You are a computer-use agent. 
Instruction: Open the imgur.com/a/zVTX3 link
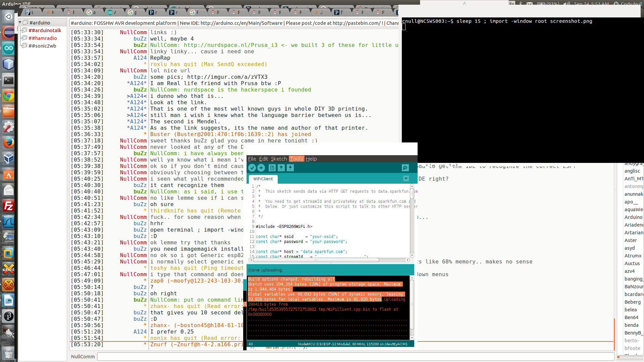(x=227, y=77)
